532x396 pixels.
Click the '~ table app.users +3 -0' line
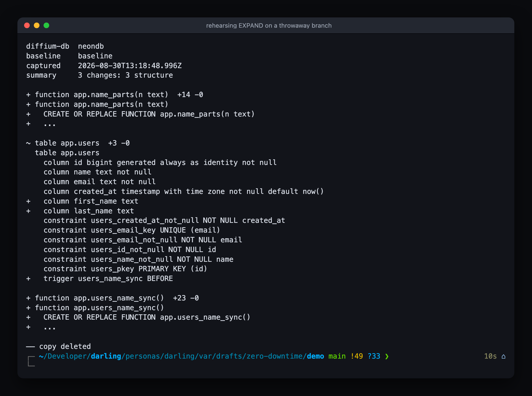78,143
